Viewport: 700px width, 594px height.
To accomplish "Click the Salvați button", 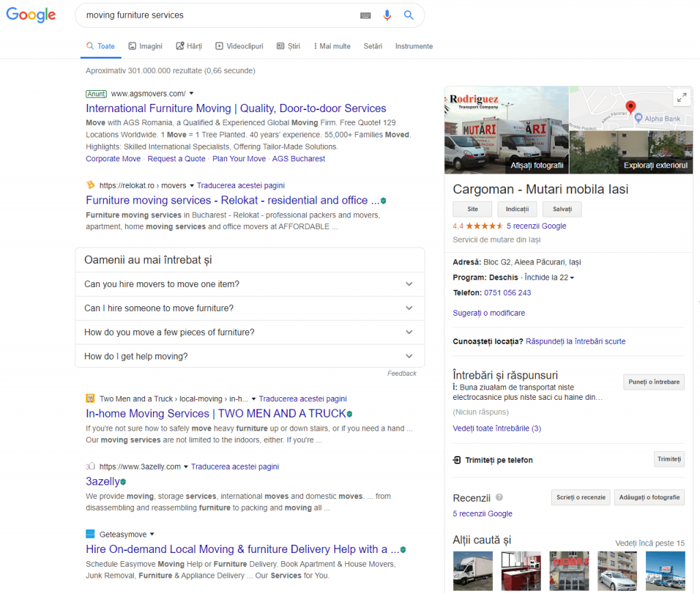I will click(562, 209).
